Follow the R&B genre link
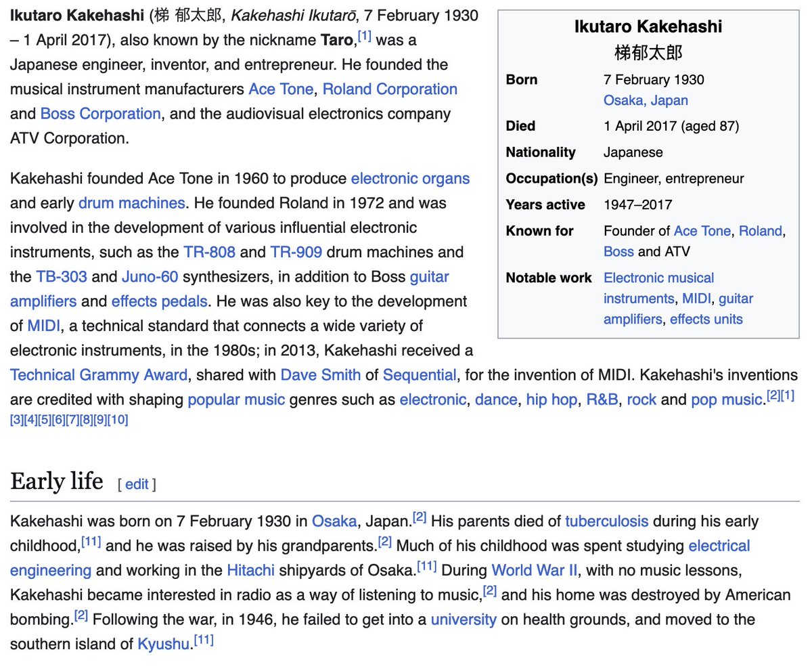 pos(602,399)
